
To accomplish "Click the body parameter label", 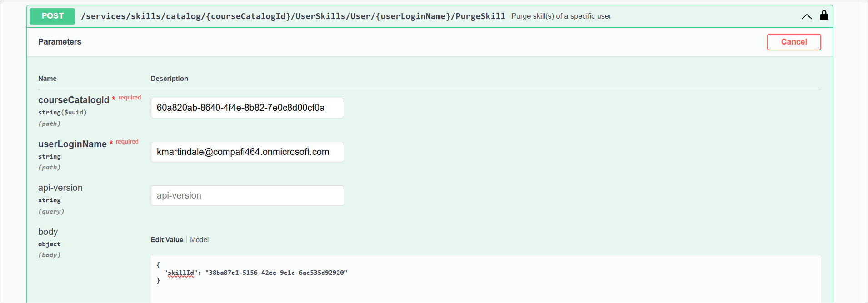I will click(48, 232).
